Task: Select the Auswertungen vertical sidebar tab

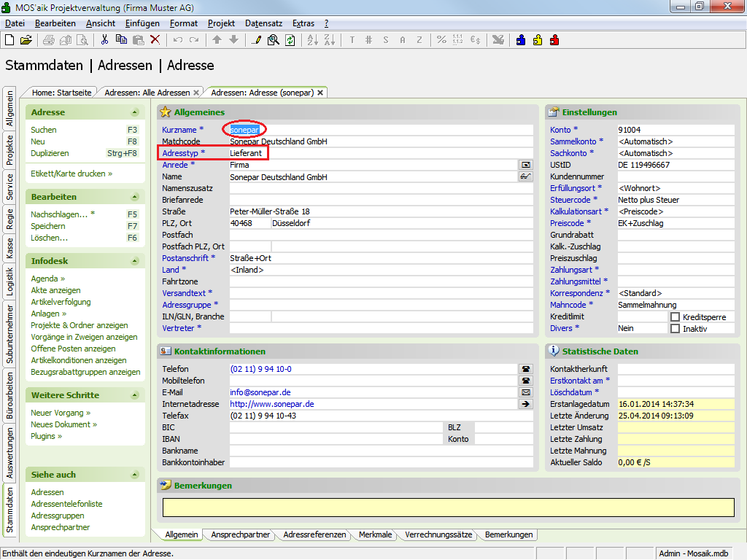Action: (9, 453)
